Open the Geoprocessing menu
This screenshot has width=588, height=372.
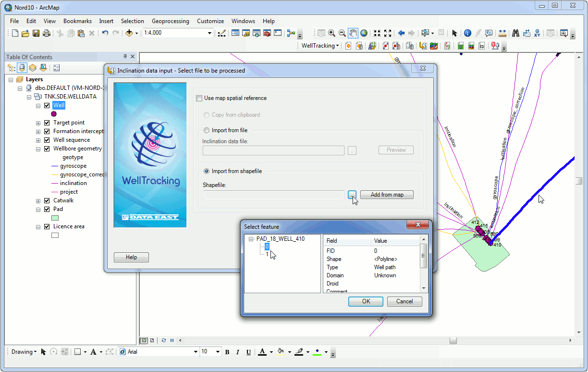(171, 21)
